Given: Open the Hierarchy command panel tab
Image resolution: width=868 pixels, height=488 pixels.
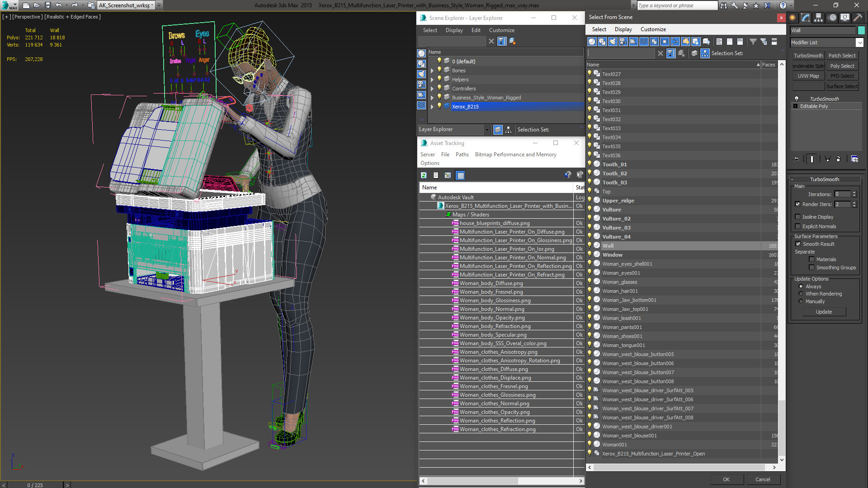Looking at the screenshot, I should [818, 18].
